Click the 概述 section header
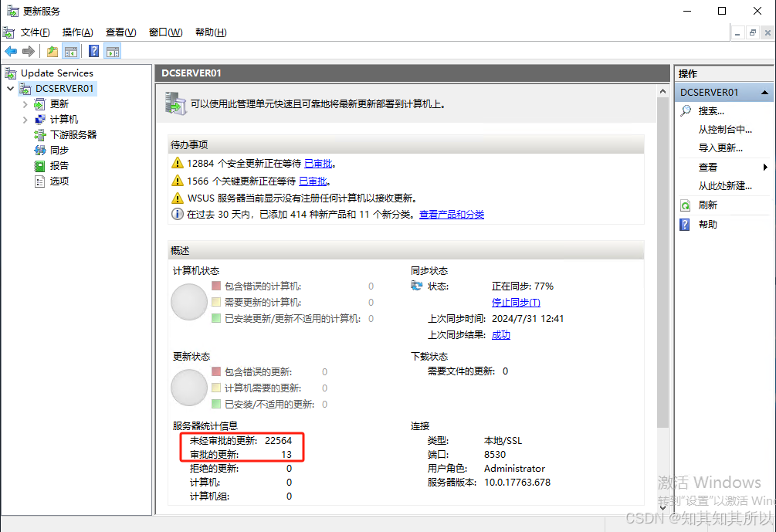 click(406, 251)
